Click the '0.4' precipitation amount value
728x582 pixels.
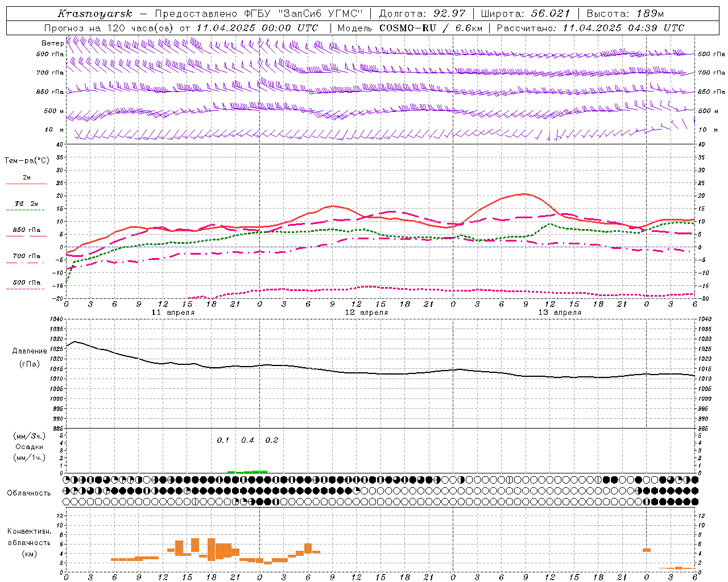coord(247,440)
